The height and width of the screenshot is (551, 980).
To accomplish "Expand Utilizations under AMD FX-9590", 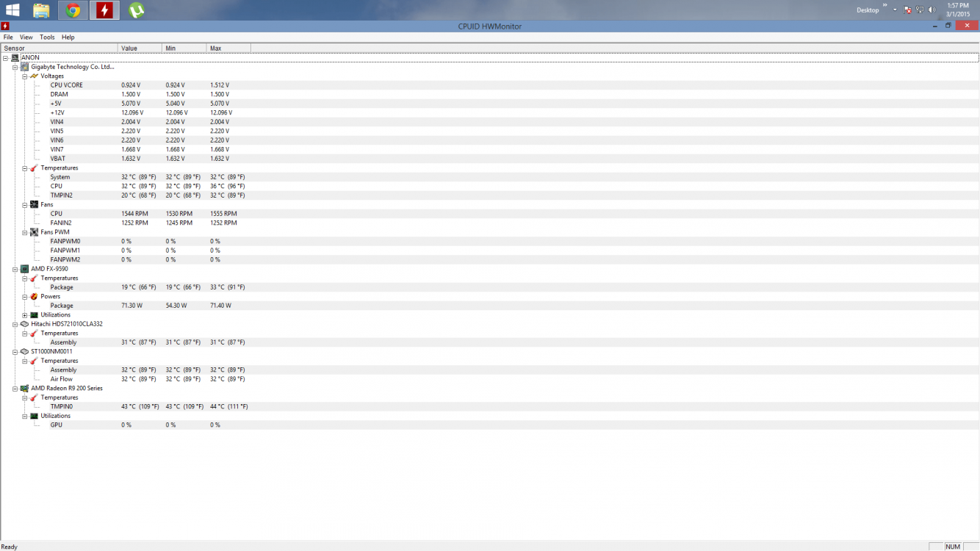I will [24, 314].
